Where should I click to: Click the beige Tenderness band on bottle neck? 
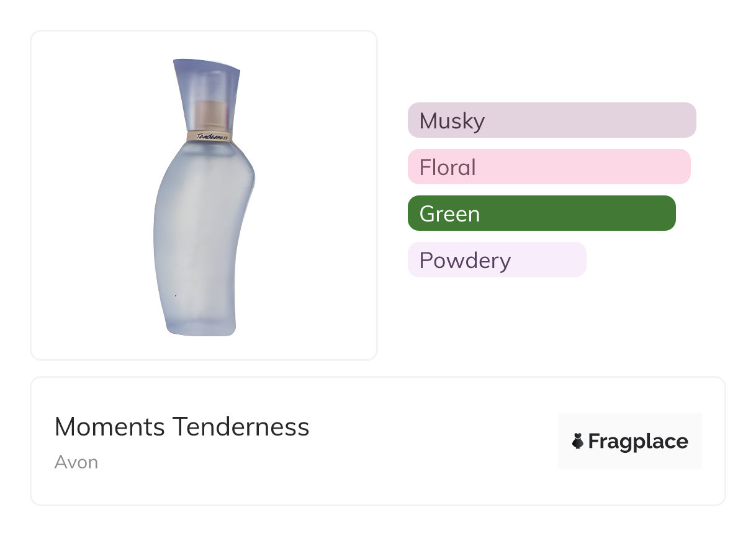coord(209,135)
